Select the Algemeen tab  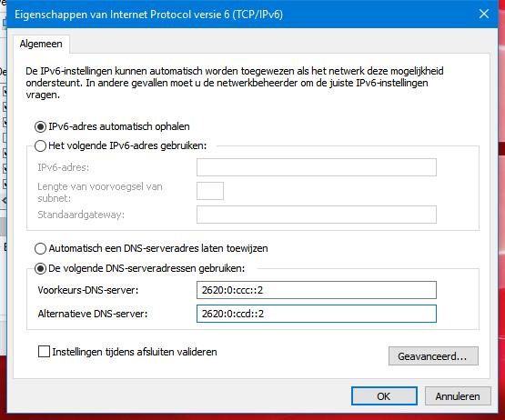pos(41,44)
